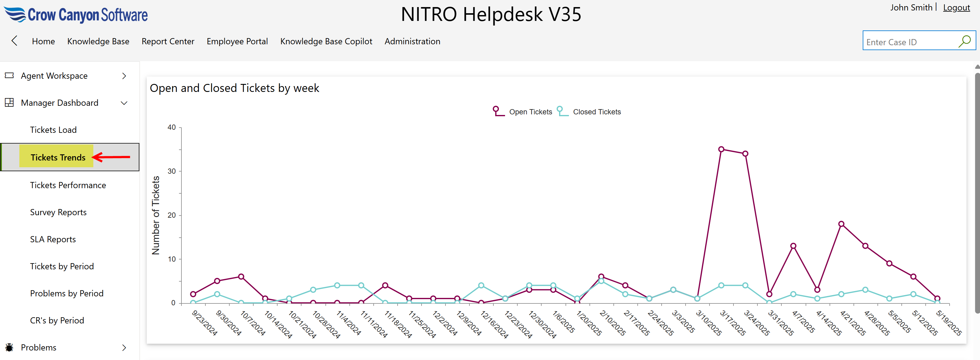Viewport: 980px width, 360px height.
Task: Click the Crow Canyon Software logo
Action: (76, 14)
